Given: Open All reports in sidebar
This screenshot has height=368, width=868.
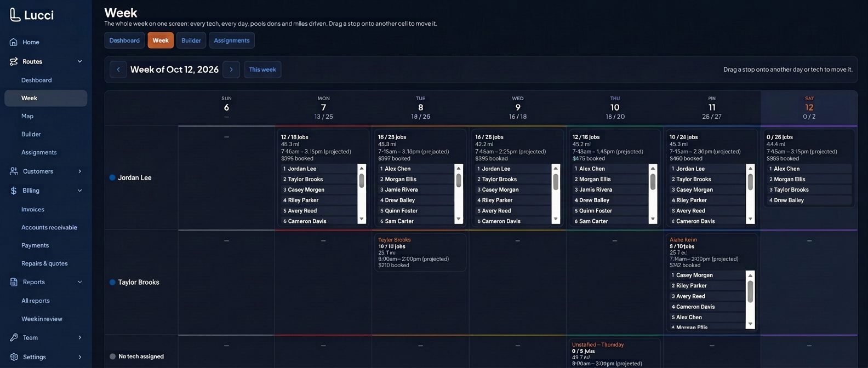Looking at the screenshot, I should 36,301.
